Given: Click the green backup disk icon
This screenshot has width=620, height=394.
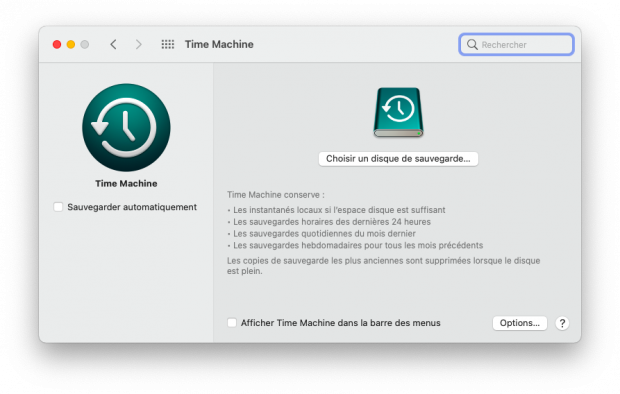Looking at the screenshot, I should tap(398, 112).
